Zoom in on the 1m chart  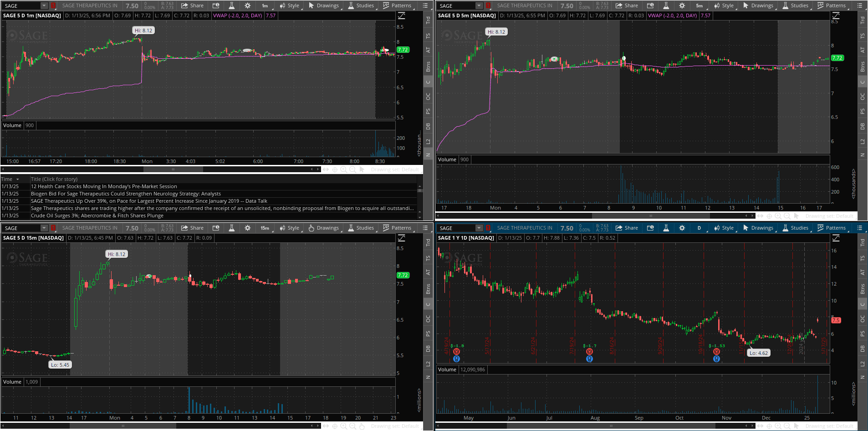pyautogui.click(x=344, y=169)
